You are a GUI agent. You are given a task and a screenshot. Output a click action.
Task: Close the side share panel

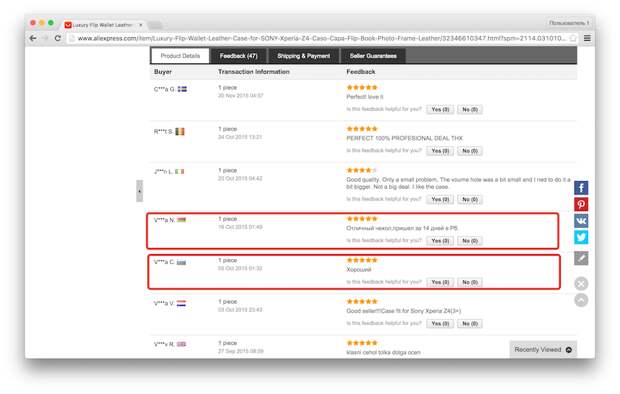point(581,284)
